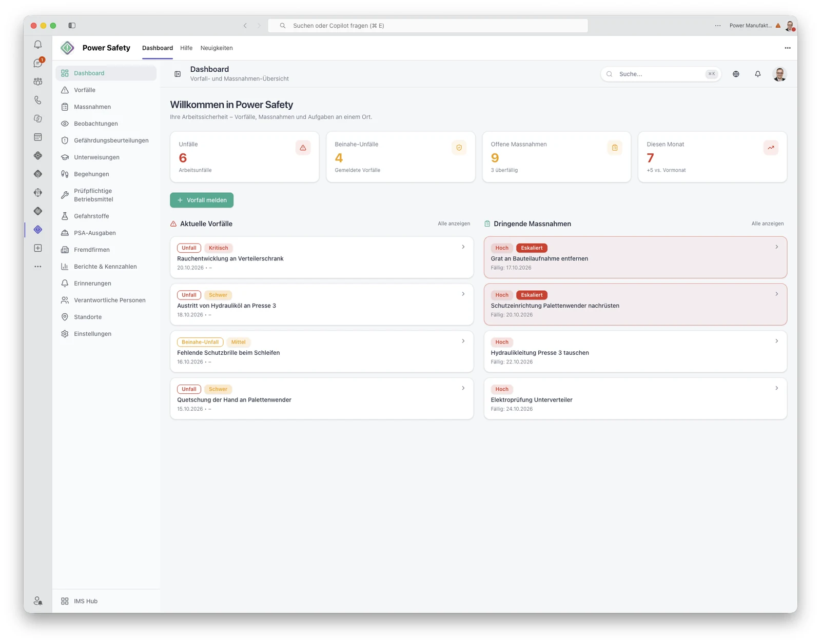Click the window sidebar toggle in title bar
This screenshot has height=644, width=821.
(72, 25)
